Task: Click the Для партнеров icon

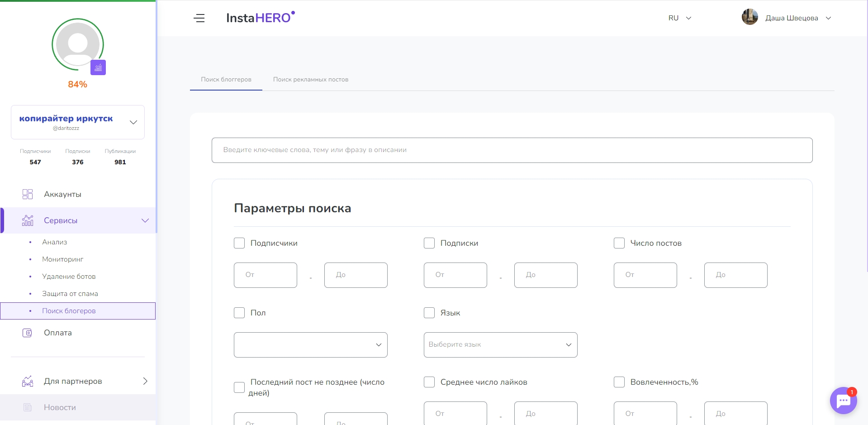Action: [28, 381]
